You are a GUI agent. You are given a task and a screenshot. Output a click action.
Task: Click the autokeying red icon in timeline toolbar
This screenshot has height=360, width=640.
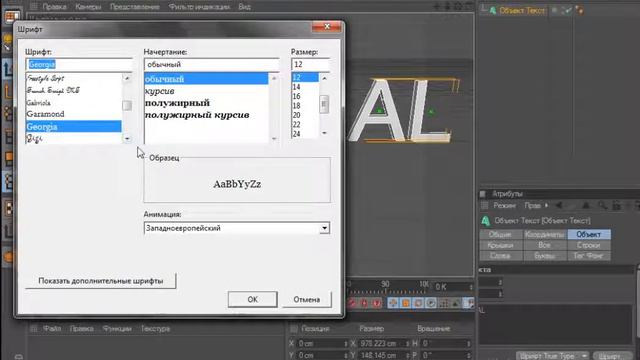point(364,303)
